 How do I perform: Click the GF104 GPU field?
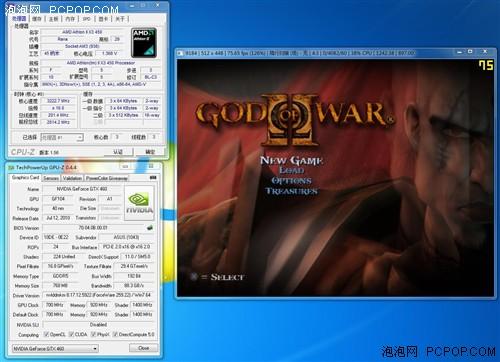pyautogui.click(x=58, y=199)
